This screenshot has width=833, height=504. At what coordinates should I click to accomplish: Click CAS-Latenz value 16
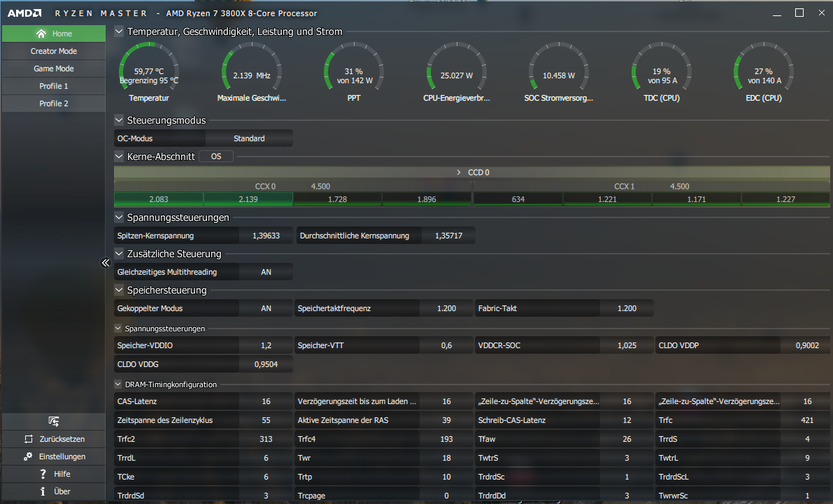click(266, 401)
